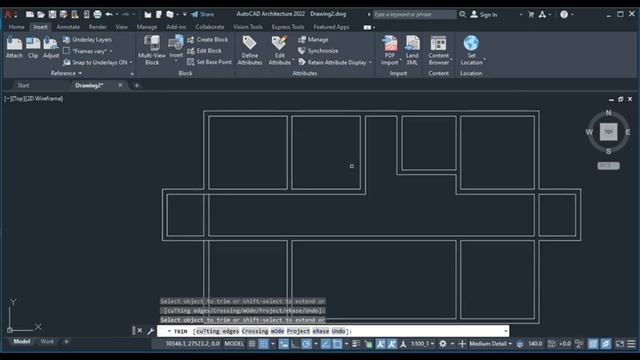Click the search magnifier icon

coord(462,14)
